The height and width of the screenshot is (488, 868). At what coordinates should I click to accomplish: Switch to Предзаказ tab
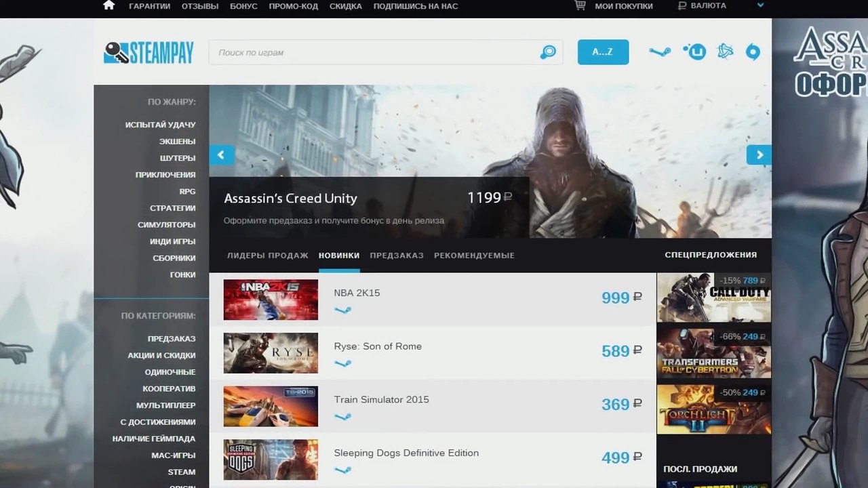[397, 256]
